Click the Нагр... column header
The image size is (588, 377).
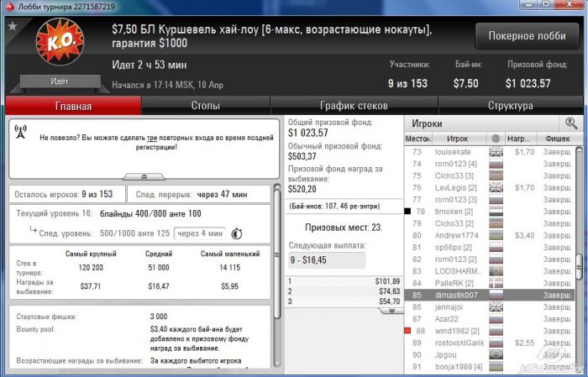click(x=520, y=139)
